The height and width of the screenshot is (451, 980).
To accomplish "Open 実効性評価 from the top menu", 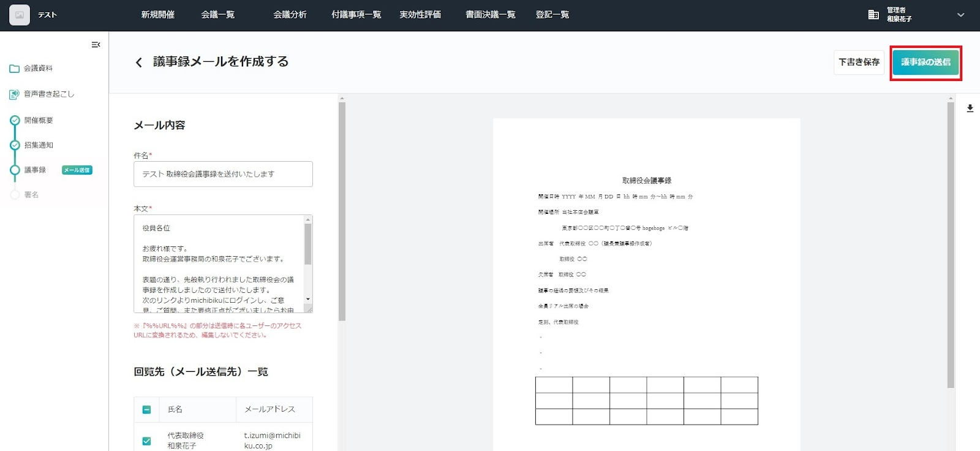I will tap(420, 15).
